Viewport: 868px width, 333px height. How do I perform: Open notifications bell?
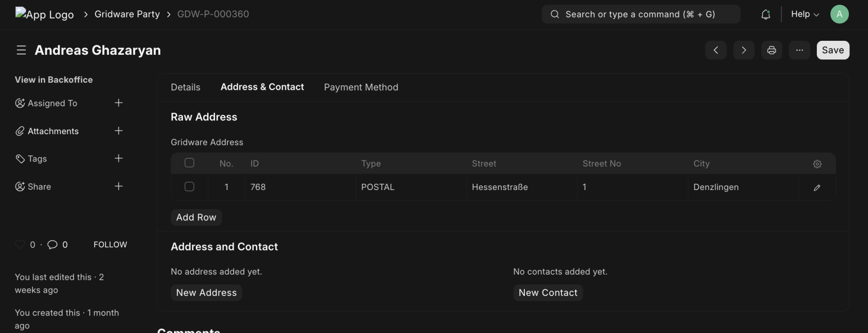[766, 14]
